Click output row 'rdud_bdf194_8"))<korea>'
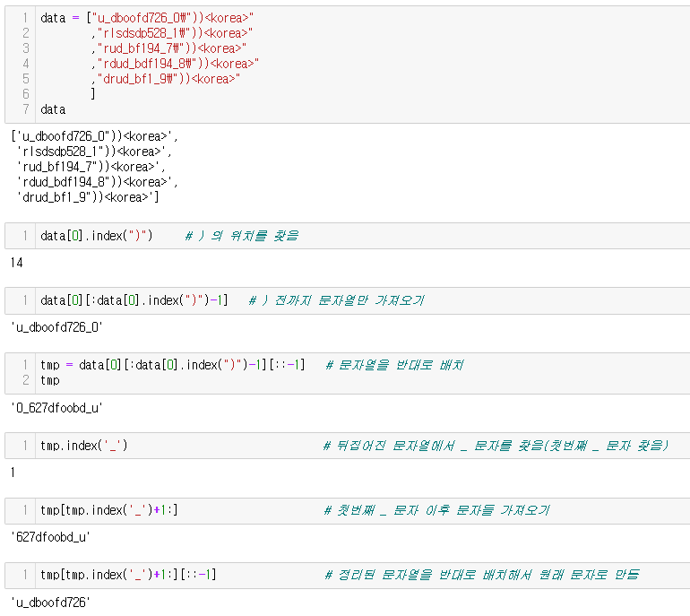 click(98, 182)
